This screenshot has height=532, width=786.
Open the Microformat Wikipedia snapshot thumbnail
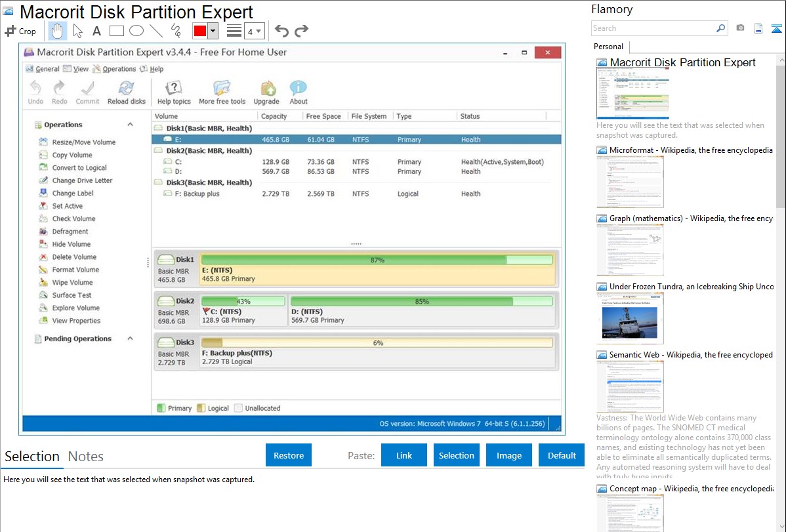(x=630, y=182)
